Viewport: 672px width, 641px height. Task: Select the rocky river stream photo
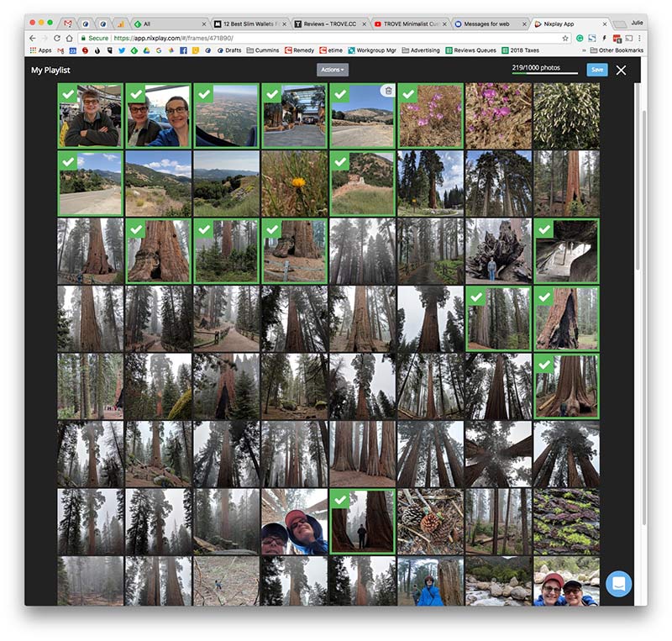[x=498, y=581]
